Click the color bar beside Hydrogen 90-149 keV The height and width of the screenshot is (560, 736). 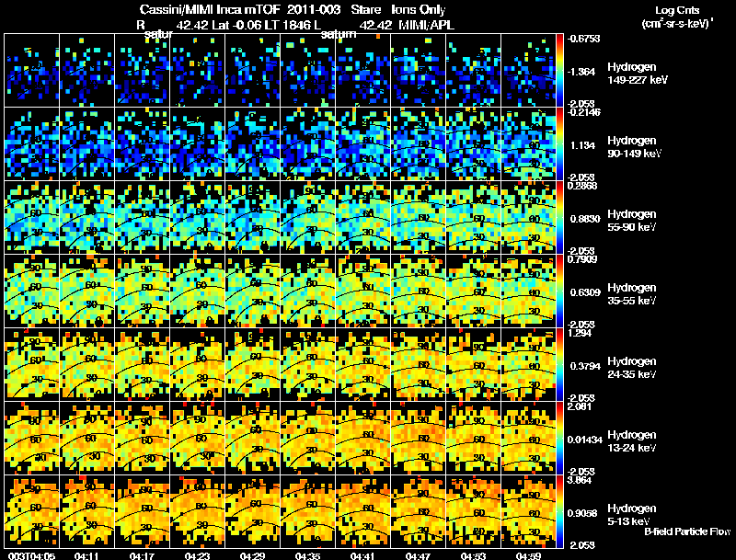[x=559, y=144]
